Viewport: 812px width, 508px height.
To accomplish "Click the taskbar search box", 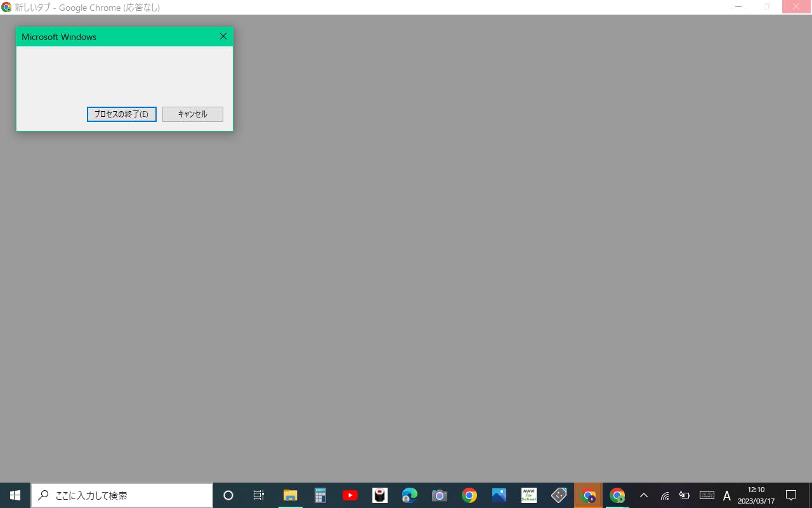I will coord(122,495).
